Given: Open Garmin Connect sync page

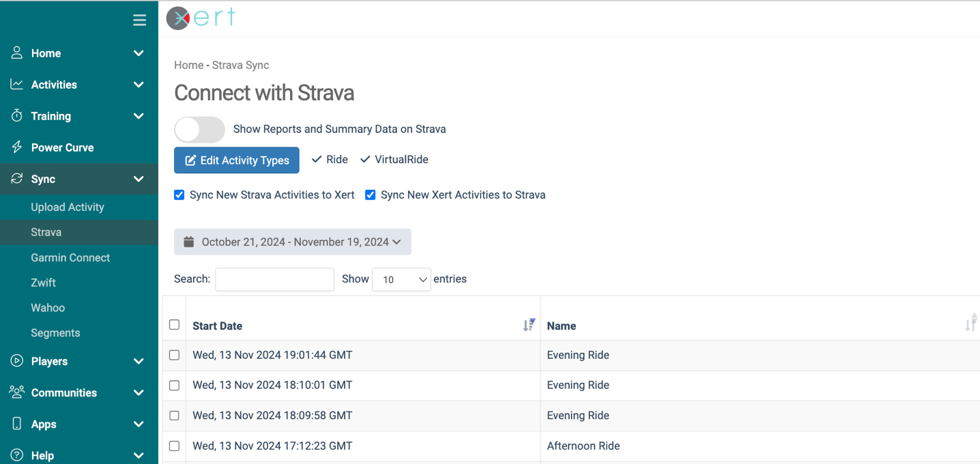Looking at the screenshot, I should click(x=70, y=258).
